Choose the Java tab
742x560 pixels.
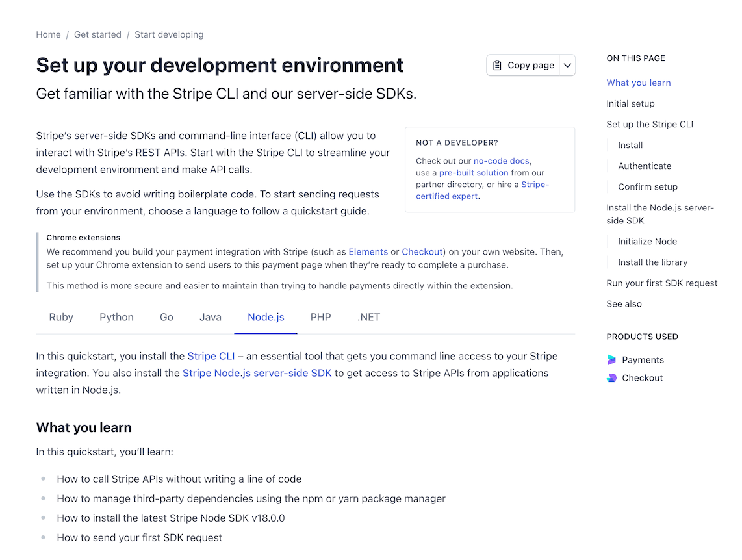(x=211, y=317)
